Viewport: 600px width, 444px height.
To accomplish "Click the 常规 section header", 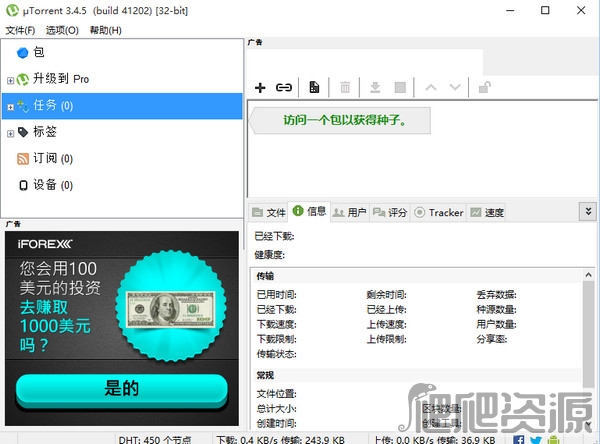I will point(265,375).
